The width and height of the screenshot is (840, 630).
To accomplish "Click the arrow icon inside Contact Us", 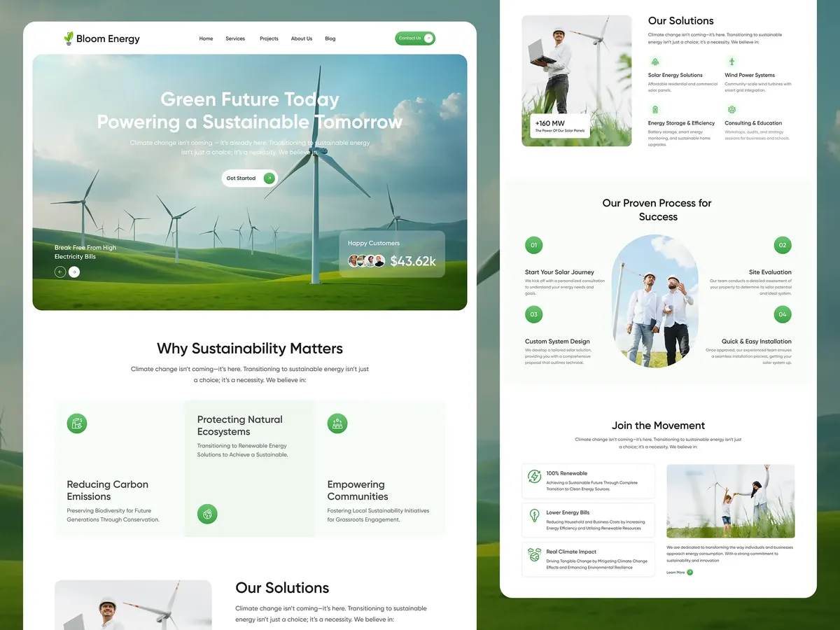I will pos(428,38).
